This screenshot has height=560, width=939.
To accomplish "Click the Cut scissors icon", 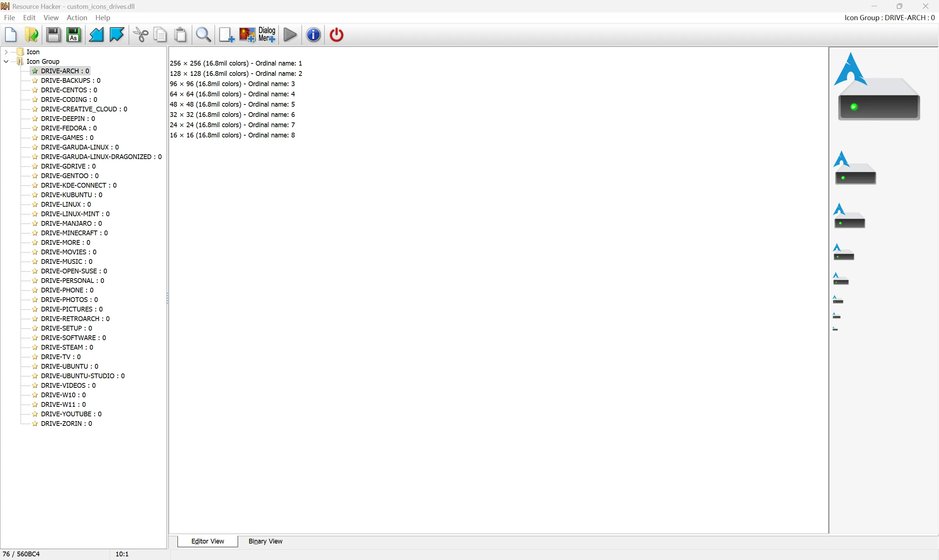I will 141,35.
